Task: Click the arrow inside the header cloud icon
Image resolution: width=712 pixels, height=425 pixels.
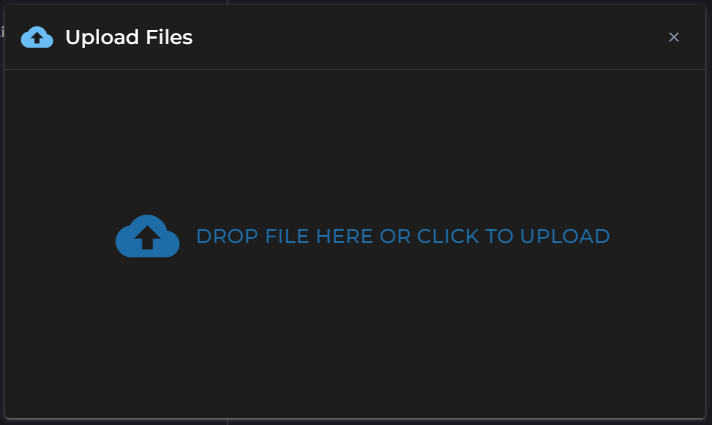Action: [37, 39]
